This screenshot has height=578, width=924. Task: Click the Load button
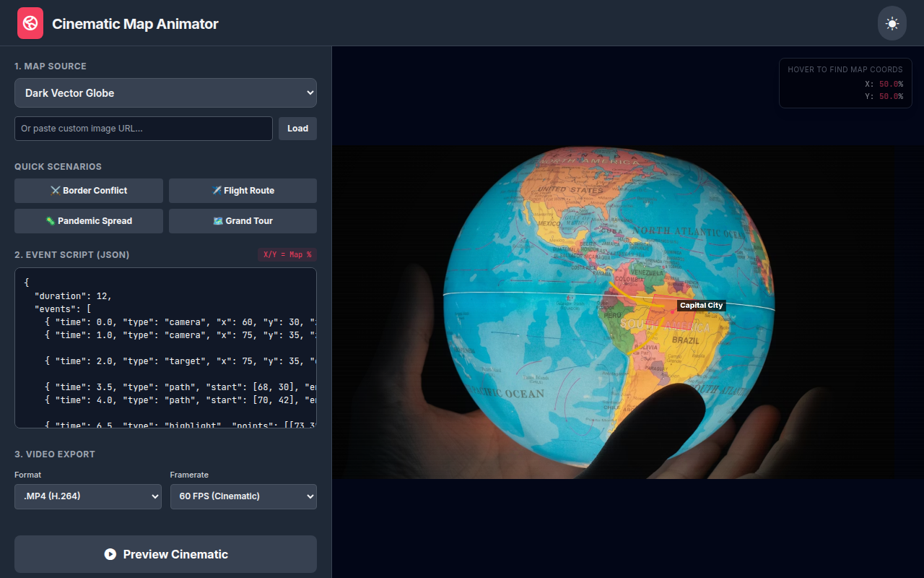coord(297,128)
